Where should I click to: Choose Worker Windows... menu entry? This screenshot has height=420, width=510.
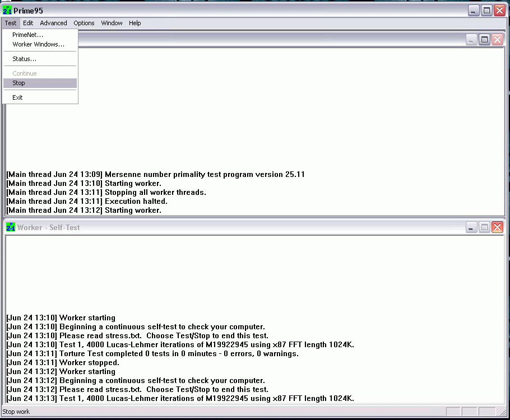coord(40,44)
